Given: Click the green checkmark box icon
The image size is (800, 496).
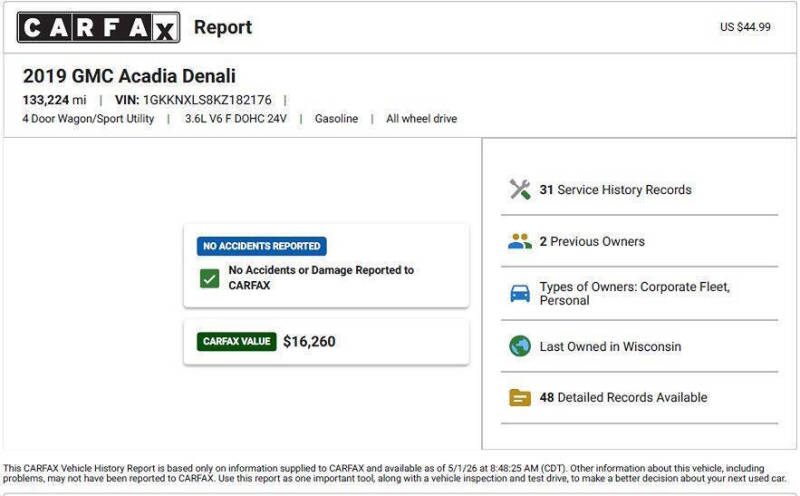Looking at the screenshot, I should click(x=209, y=278).
